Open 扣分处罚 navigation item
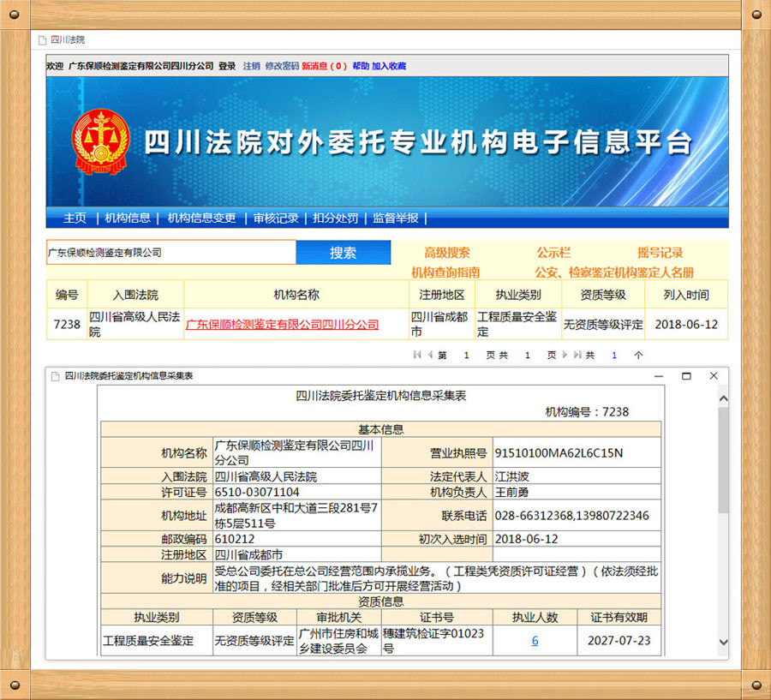 [x=335, y=218]
